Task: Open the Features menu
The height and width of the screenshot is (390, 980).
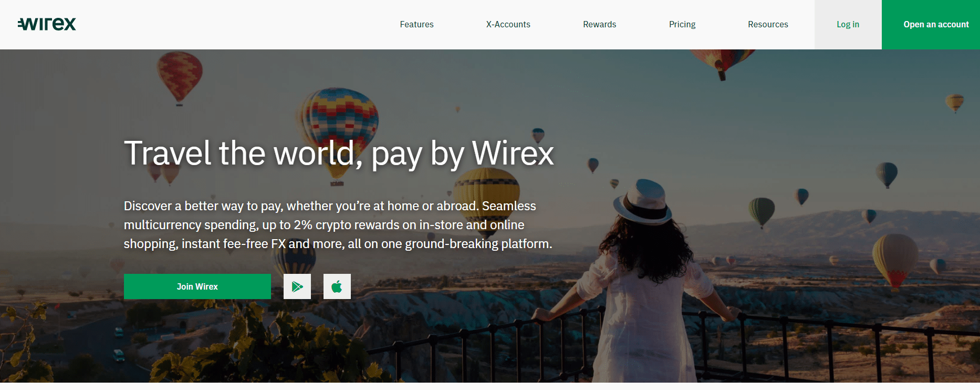Action: coord(416,24)
